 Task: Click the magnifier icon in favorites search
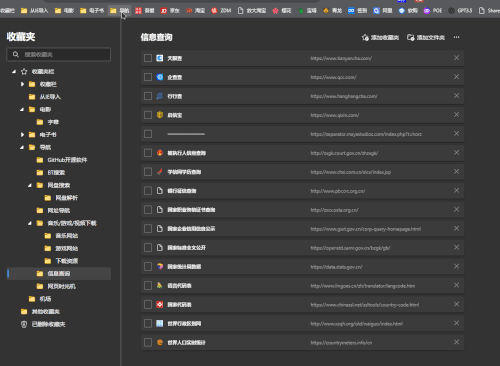point(16,54)
